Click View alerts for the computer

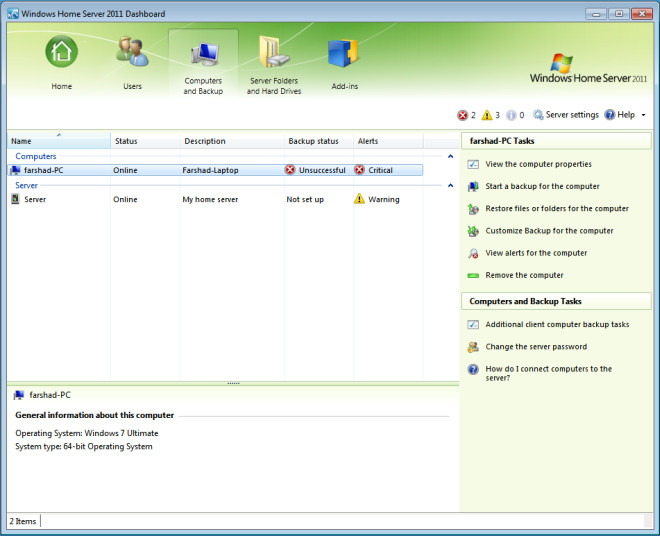536,253
